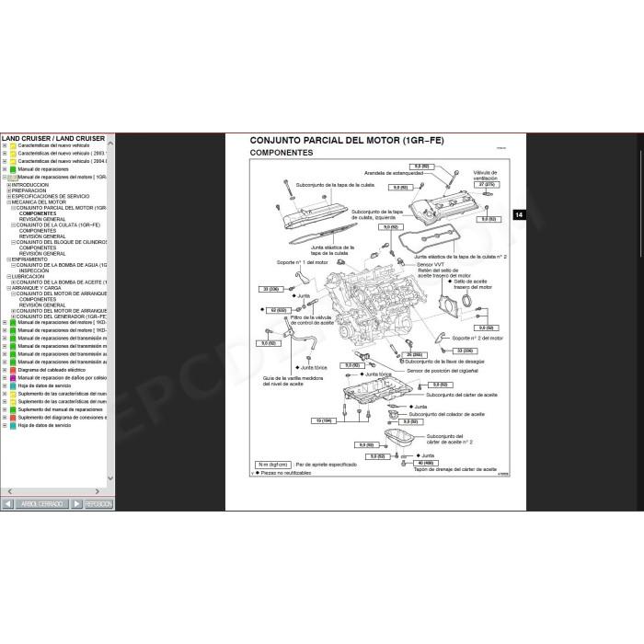Expand ESPECIFICACIONES DE SERVICIO node
The width and height of the screenshot is (644, 644).
9,197
